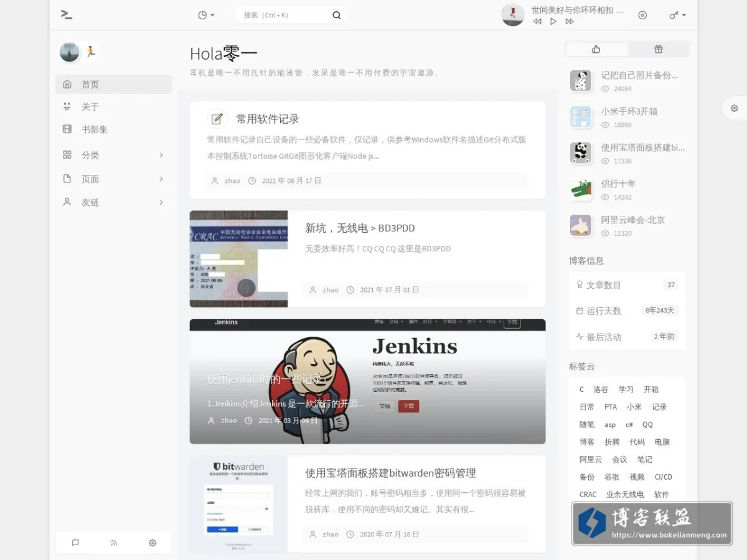The image size is (747, 560).
Task: Select tag 随笔 in tag cloud
Action: (587, 424)
